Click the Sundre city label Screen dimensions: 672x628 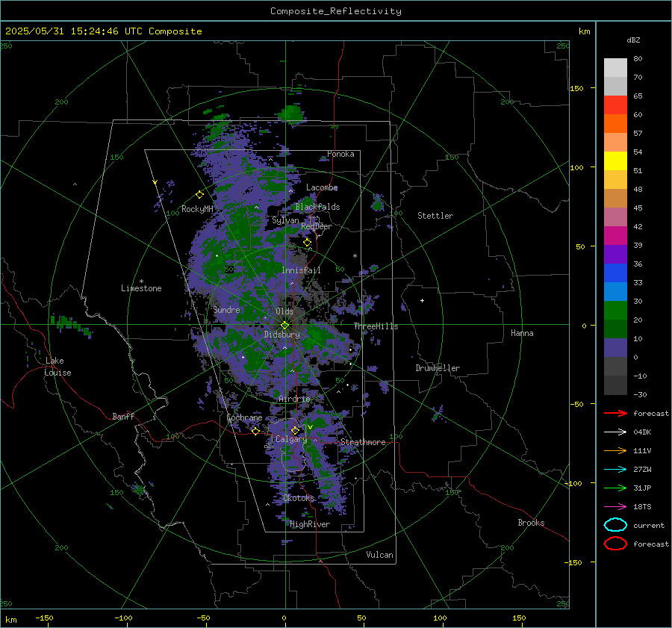(x=226, y=309)
